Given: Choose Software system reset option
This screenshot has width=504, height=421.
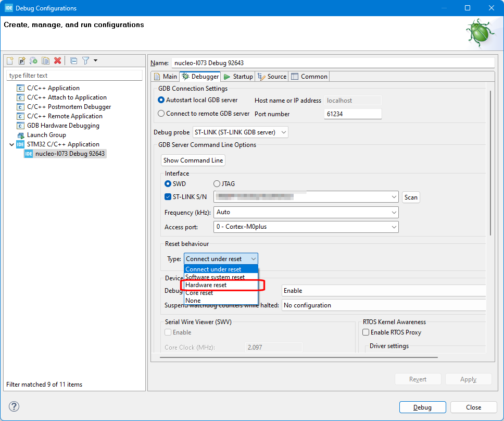Looking at the screenshot, I should 221,277.
